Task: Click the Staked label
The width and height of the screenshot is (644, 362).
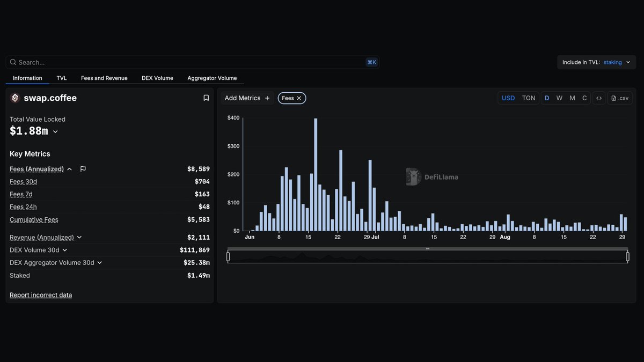Action: pos(20,276)
